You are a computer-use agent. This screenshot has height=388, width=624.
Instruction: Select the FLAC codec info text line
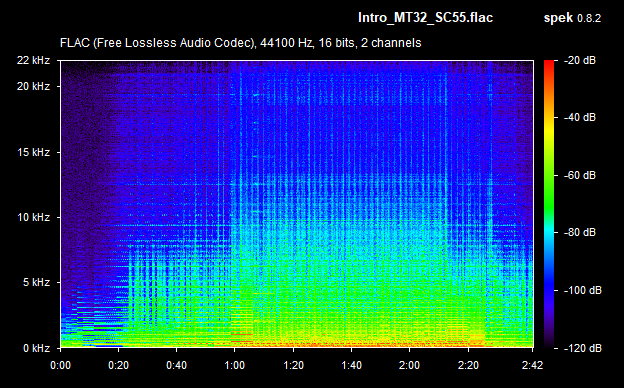[x=240, y=43]
